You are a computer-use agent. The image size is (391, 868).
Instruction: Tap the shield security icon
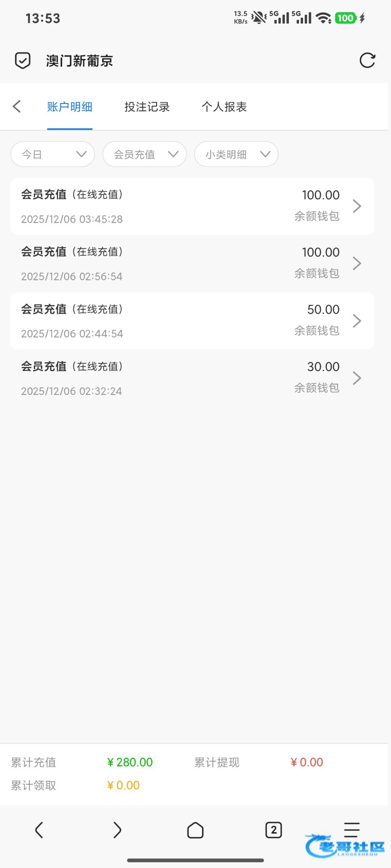(22, 60)
